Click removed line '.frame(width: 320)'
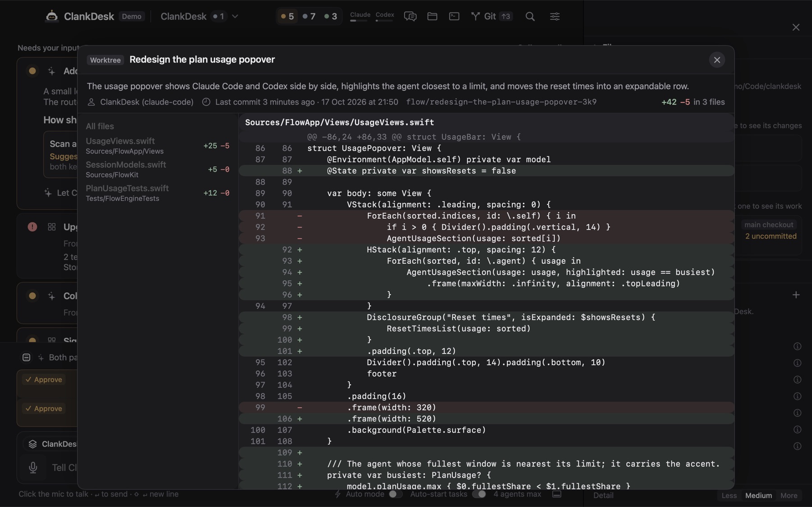This screenshot has width=812, height=507. click(486, 407)
